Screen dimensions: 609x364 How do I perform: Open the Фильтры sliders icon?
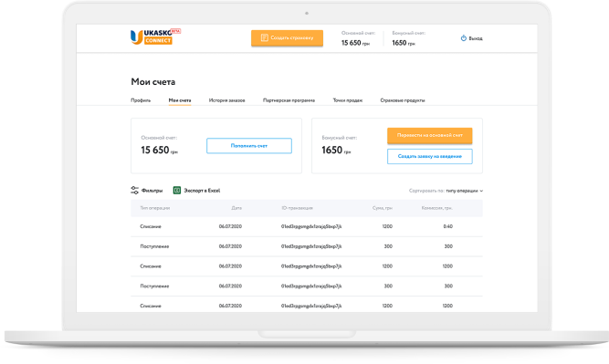click(x=134, y=190)
